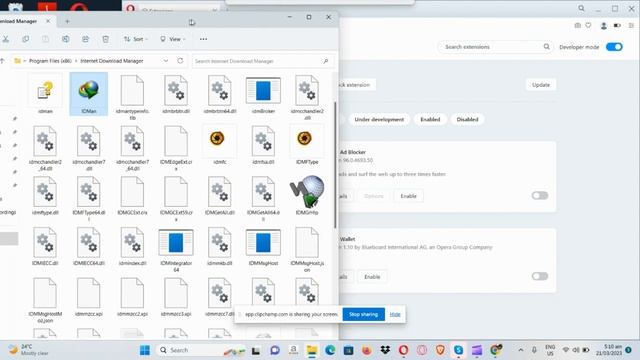Filter extensions by Enabled
Image resolution: width=640 pixels, height=360 pixels.
click(x=430, y=119)
